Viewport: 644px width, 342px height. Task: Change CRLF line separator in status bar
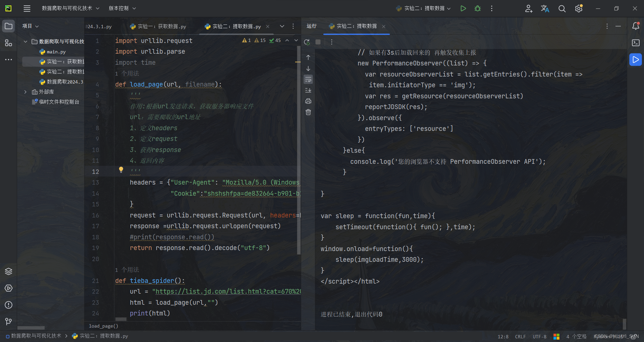tap(521, 337)
